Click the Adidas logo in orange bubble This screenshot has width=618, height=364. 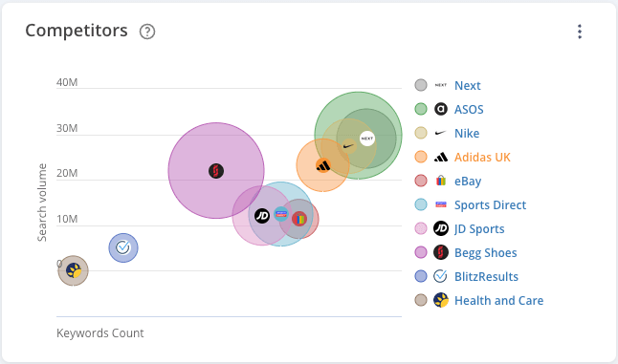point(323,165)
